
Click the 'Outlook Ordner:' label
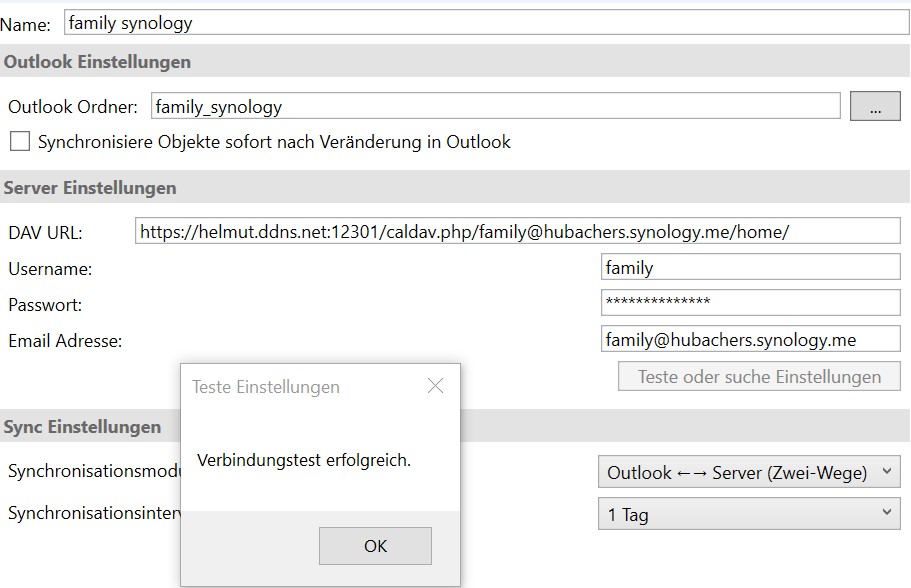point(73,107)
